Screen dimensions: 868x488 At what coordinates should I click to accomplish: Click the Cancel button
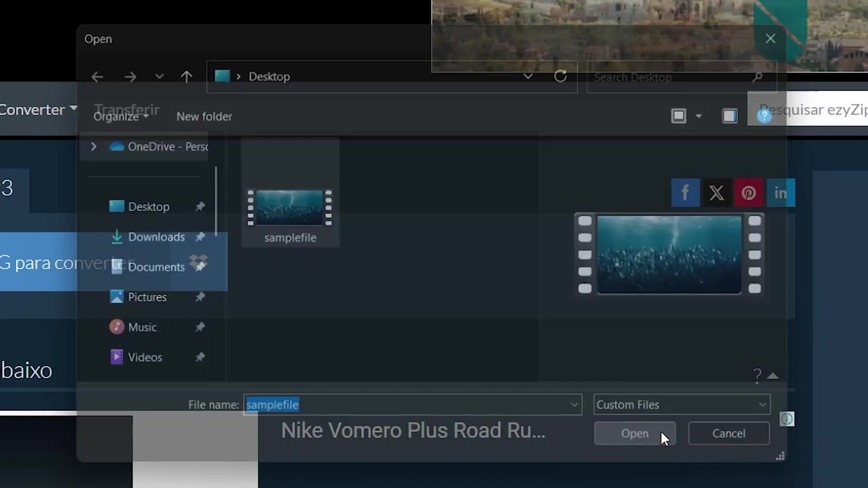coord(729,433)
